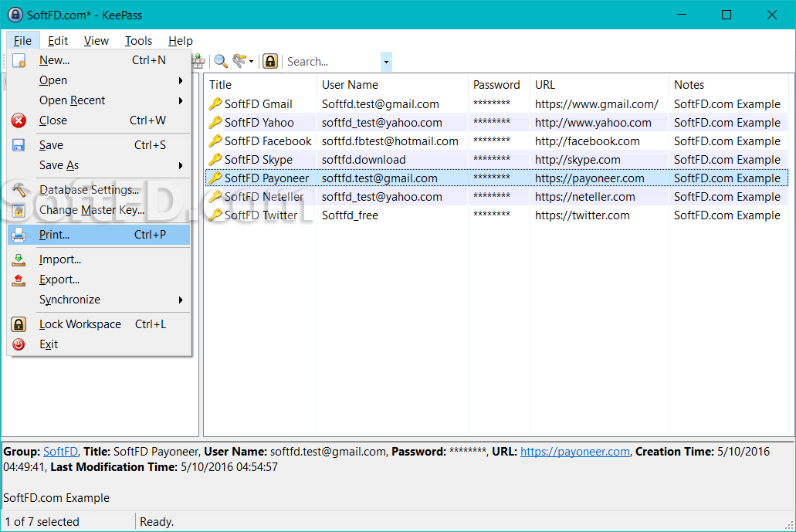Open the Edit menu

click(58, 41)
